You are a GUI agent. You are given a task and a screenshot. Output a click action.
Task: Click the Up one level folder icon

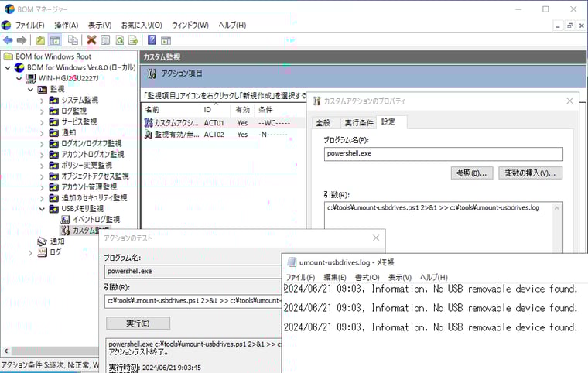[x=40, y=39]
